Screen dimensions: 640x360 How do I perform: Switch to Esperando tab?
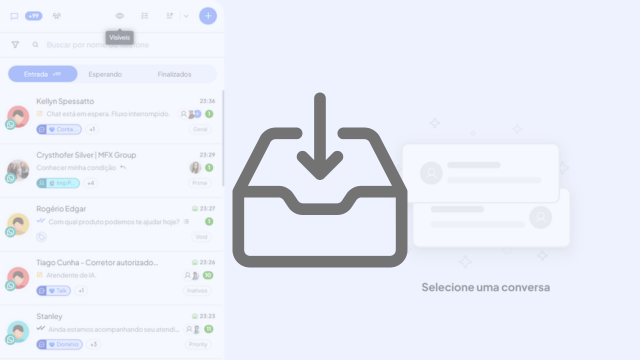(105, 74)
